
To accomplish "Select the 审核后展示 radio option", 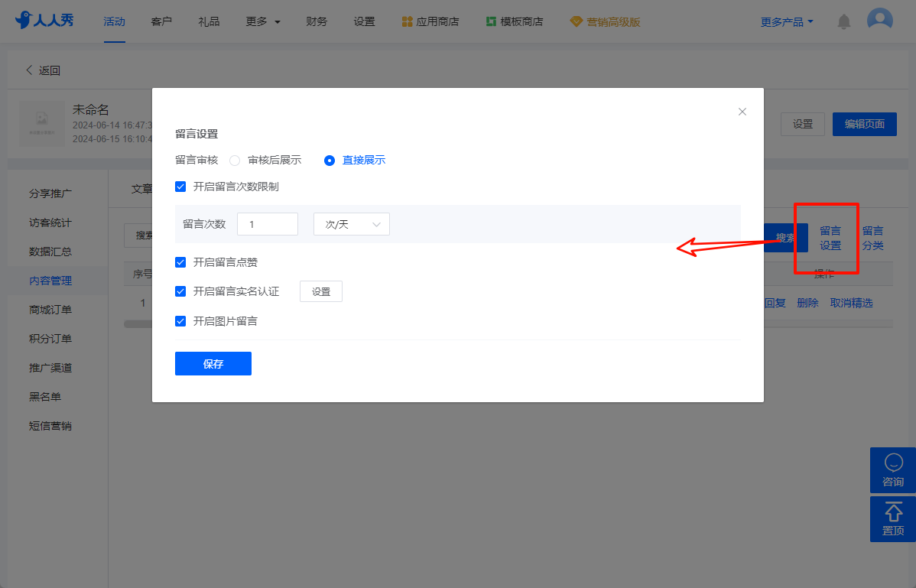I will (235, 160).
